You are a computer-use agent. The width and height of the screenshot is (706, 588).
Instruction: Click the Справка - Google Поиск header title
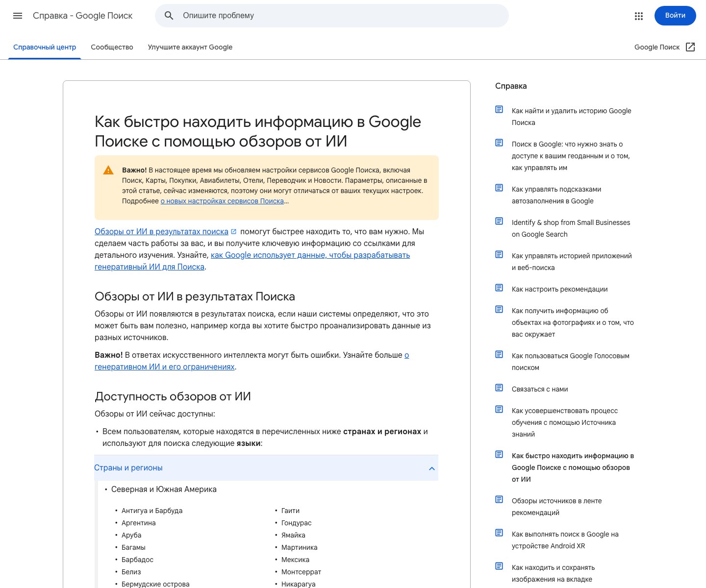[x=83, y=16]
